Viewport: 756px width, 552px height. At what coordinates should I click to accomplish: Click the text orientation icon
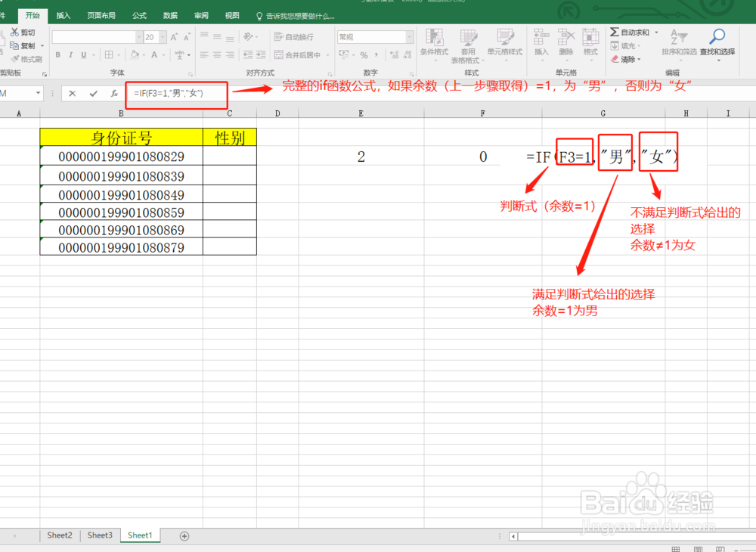pos(248,37)
